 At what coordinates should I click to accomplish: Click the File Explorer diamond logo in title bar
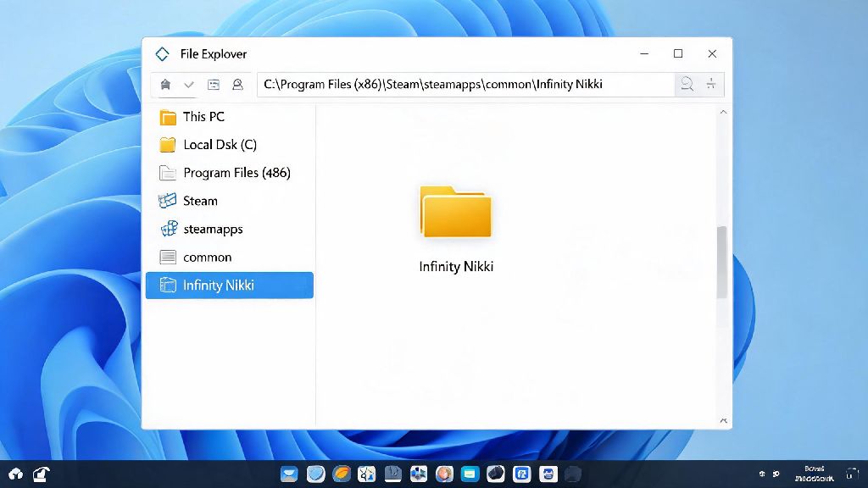(162, 53)
